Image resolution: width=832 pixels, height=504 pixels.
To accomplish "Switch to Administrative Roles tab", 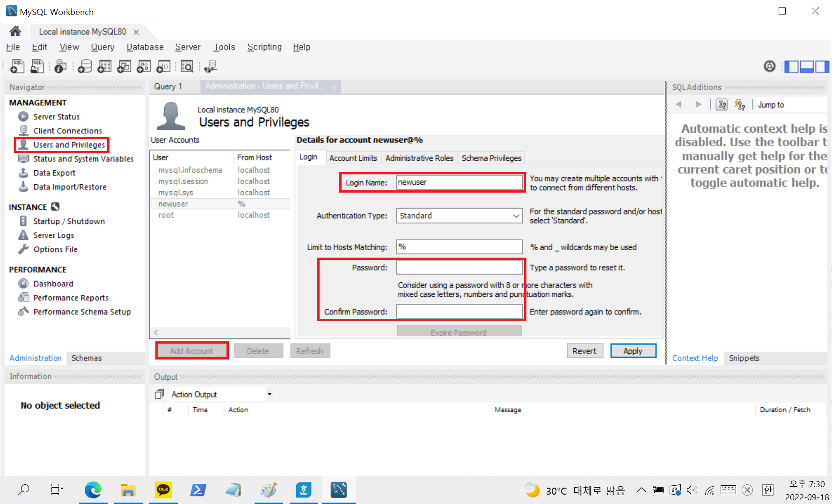I will [419, 158].
